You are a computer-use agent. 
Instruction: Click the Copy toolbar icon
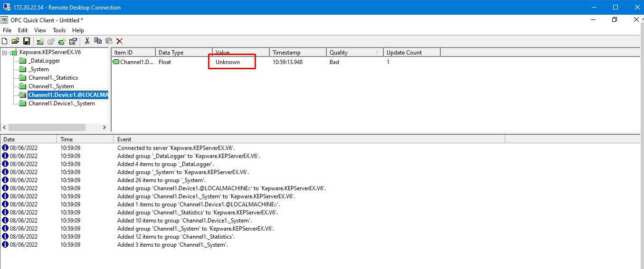(98, 41)
